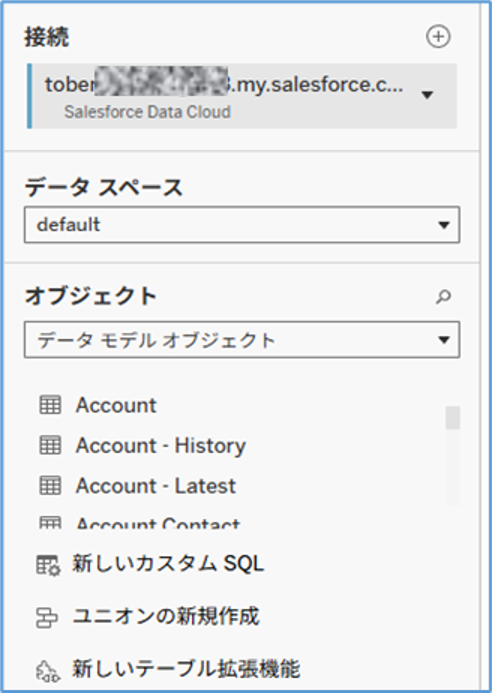Choose 新しいカスタム SQL
The height and width of the screenshot is (694, 492).
coord(168,564)
